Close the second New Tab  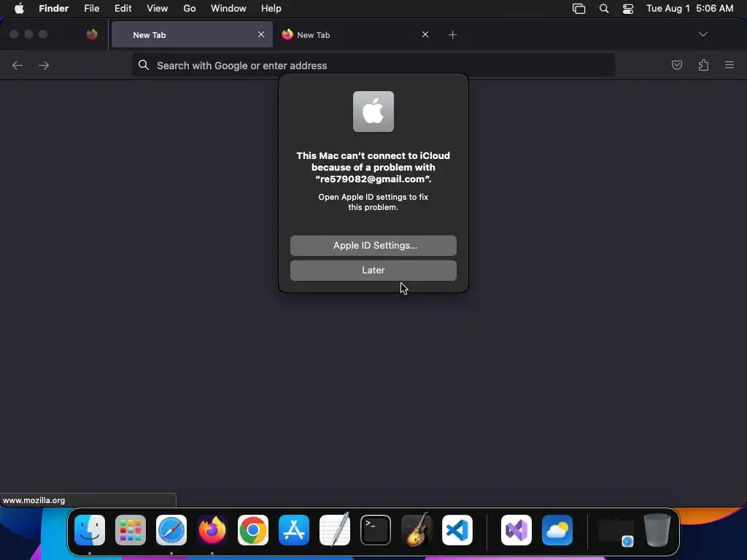(x=425, y=34)
